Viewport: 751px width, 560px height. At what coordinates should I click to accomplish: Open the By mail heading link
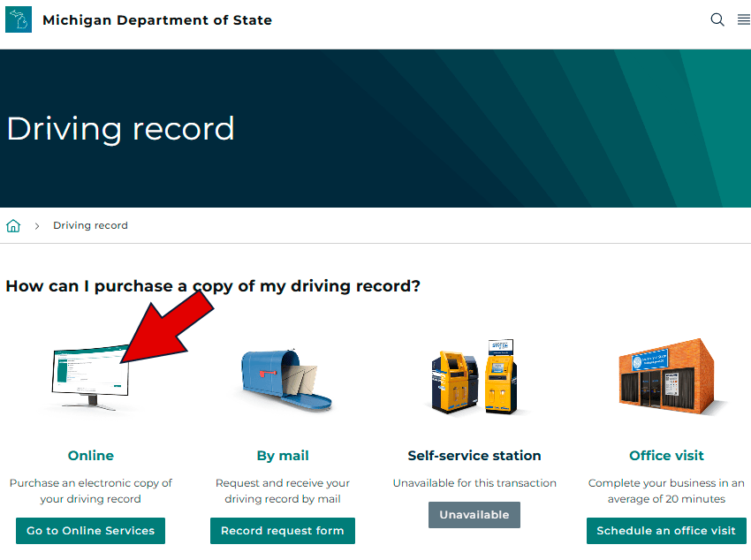coord(283,455)
